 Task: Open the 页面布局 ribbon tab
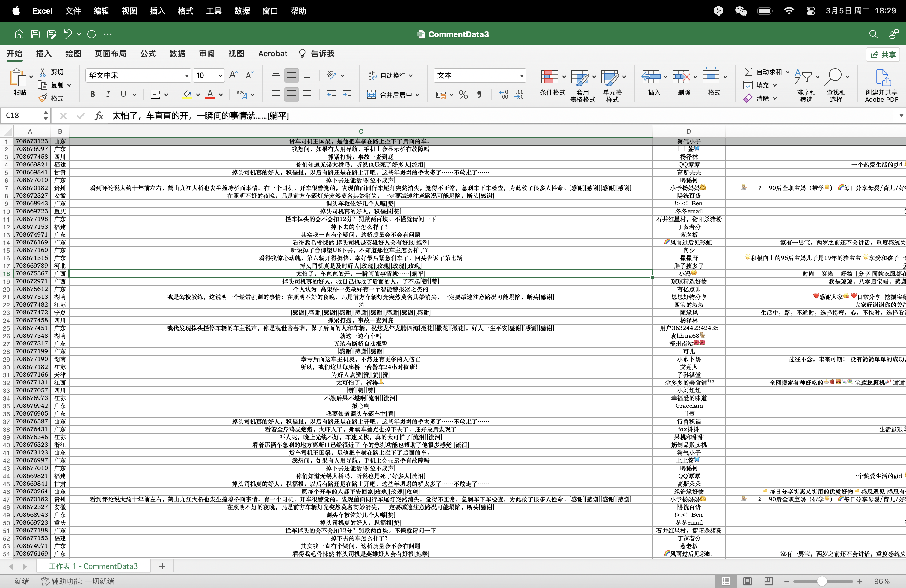[x=110, y=54]
